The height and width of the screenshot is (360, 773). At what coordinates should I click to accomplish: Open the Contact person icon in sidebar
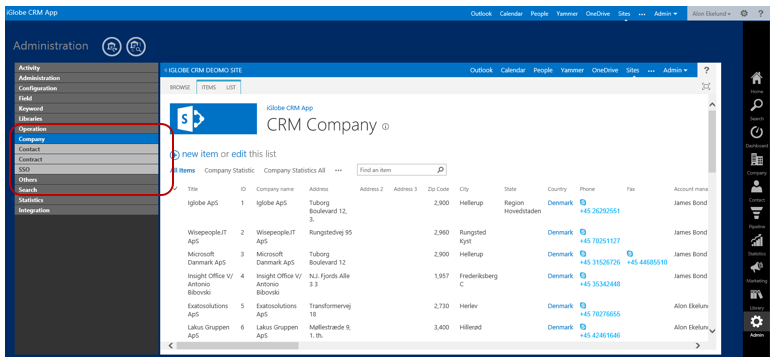pos(756,187)
